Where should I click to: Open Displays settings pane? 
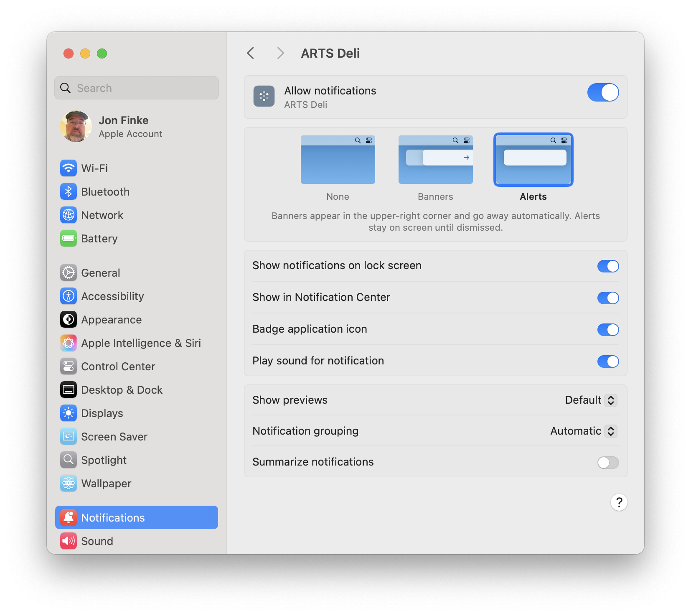pyautogui.click(x=137, y=413)
